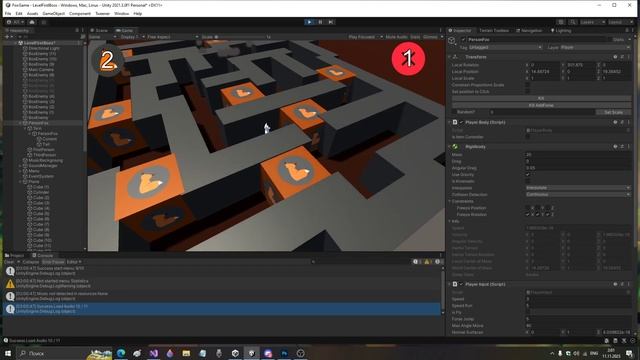
Task: Switch to the Terrain Toolbox tab
Action: [x=494, y=31]
